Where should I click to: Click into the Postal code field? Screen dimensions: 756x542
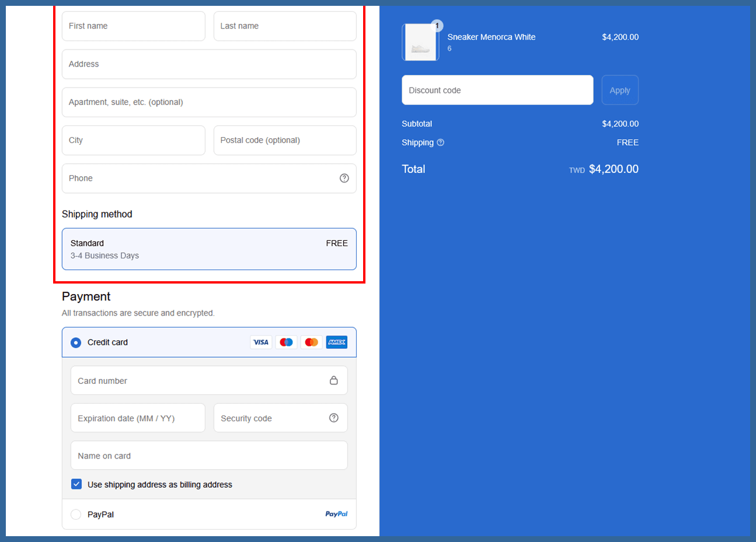click(x=285, y=141)
